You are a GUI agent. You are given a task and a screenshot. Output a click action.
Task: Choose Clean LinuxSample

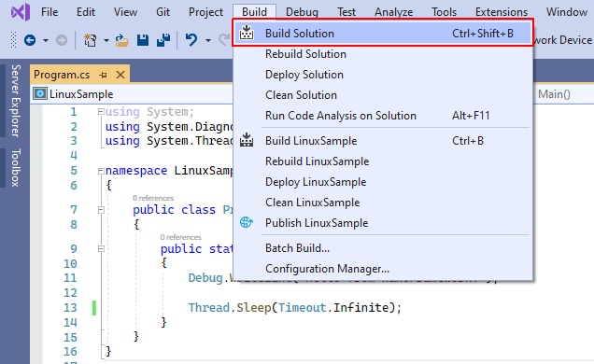click(383, 202)
